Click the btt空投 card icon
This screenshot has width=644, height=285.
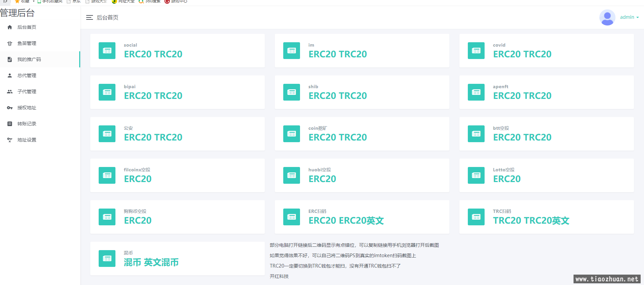[476, 134]
